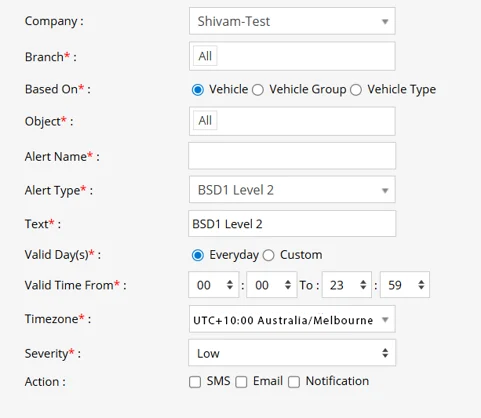The width and height of the screenshot is (481, 418).
Task: Tick the Email action checkbox
Action: pyautogui.click(x=241, y=382)
